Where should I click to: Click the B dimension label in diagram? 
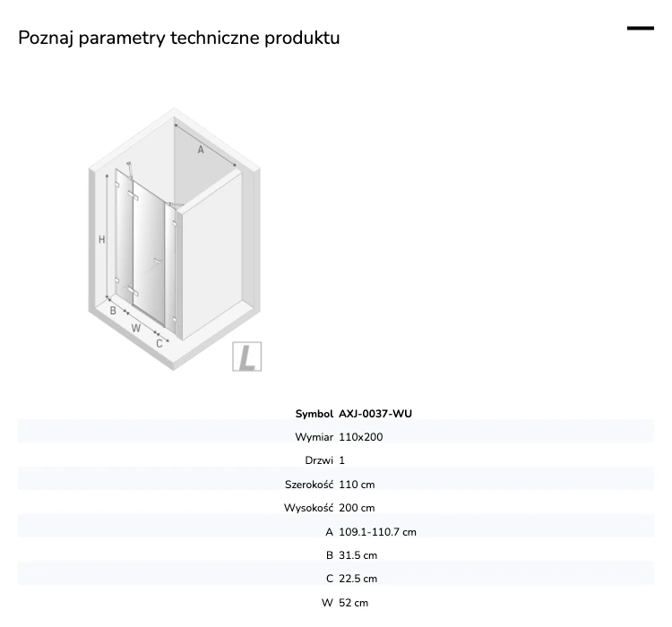113,311
